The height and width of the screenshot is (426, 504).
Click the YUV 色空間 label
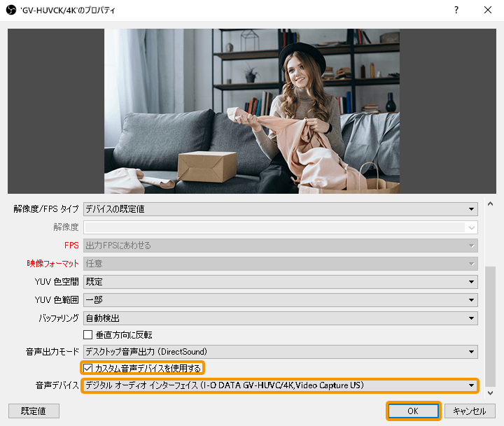coord(57,282)
